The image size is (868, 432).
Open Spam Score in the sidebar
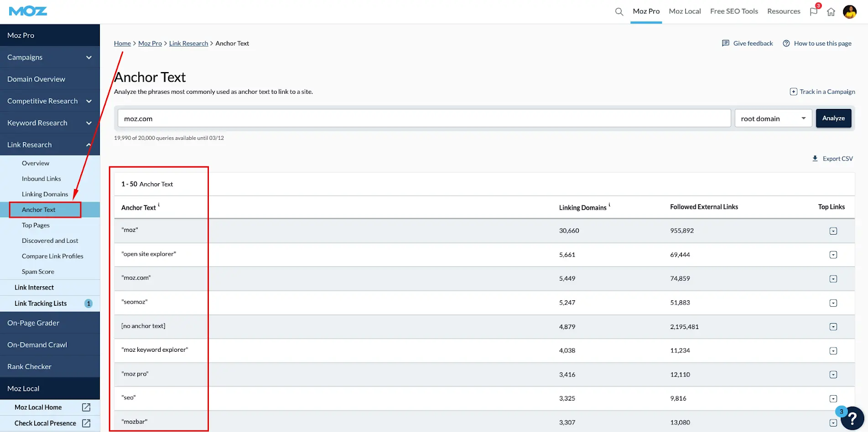[38, 272]
